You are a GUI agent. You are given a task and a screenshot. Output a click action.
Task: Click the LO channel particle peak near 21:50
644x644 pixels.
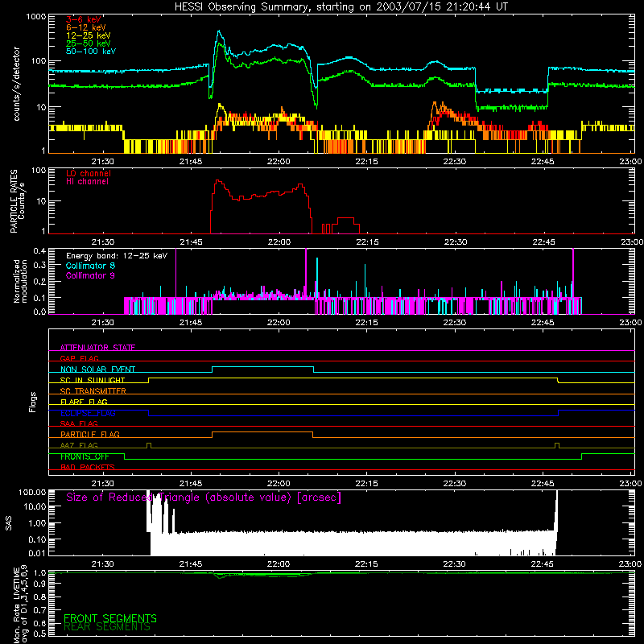point(217,180)
